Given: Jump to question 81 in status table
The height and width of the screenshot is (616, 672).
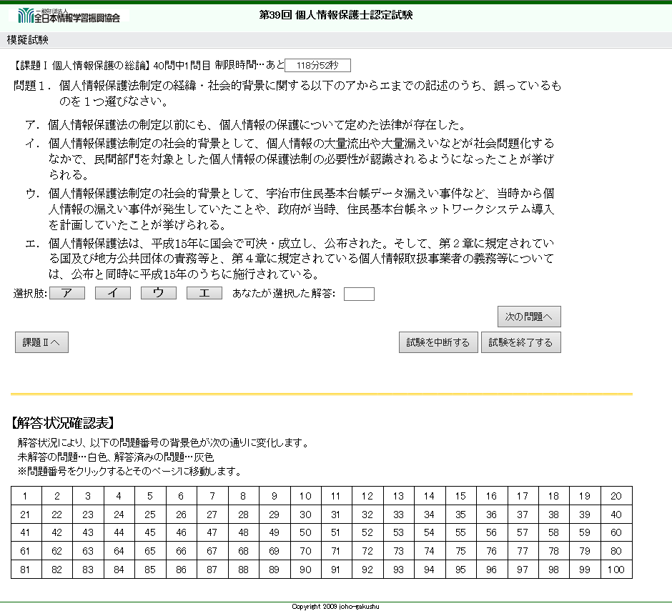Looking at the screenshot, I should pyautogui.click(x=26, y=570).
